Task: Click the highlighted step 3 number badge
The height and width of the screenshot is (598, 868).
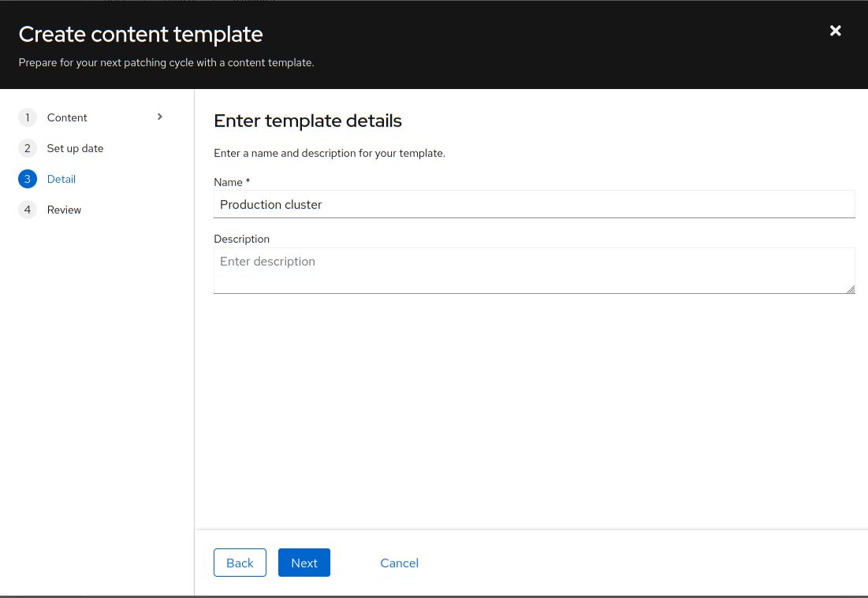Action: [x=28, y=179]
